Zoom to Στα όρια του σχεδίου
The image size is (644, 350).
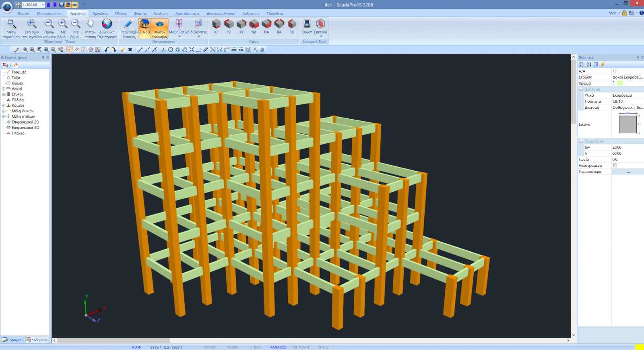(32, 25)
